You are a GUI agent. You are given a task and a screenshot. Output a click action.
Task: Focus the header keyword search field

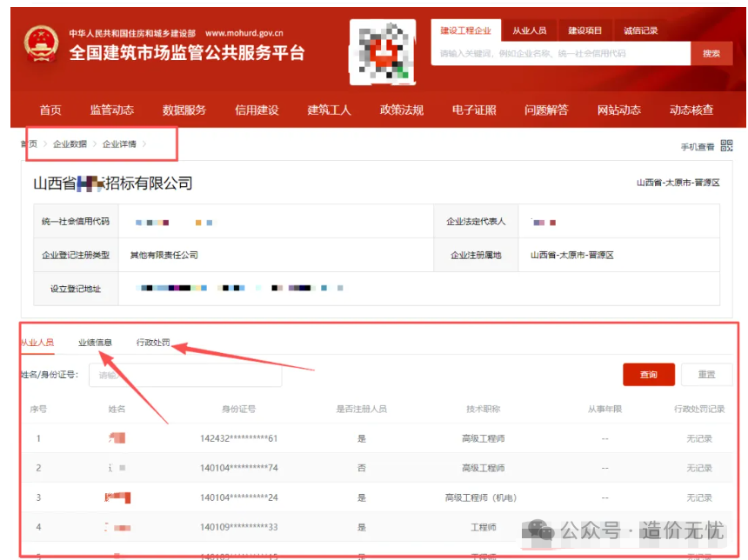[561, 54]
